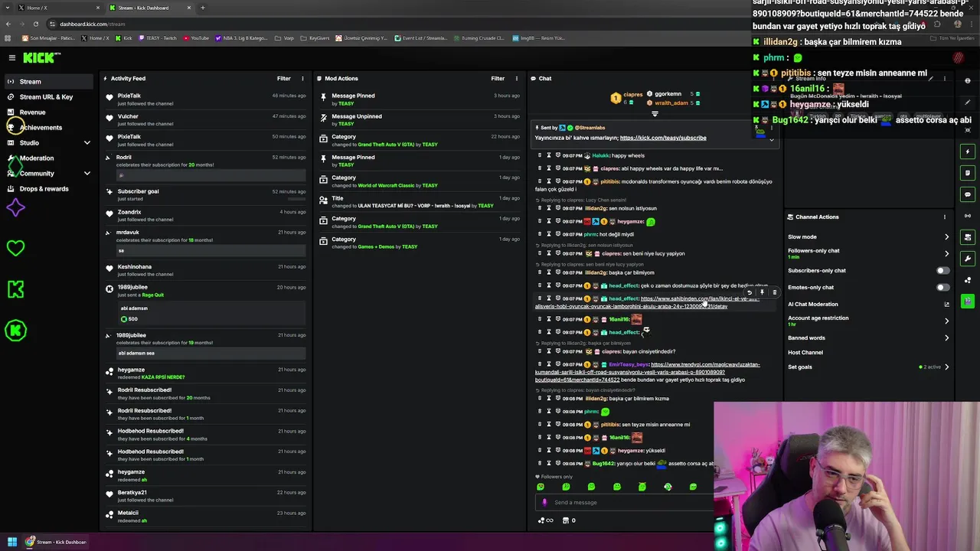Toggle Subscribers-only chat switch
Image resolution: width=980 pixels, height=551 pixels.
tap(943, 270)
